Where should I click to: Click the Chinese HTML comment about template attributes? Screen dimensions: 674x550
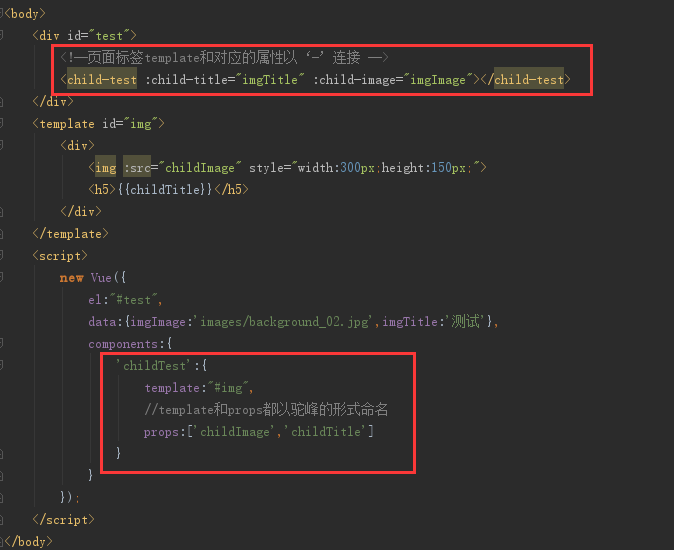tap(224, 58)
